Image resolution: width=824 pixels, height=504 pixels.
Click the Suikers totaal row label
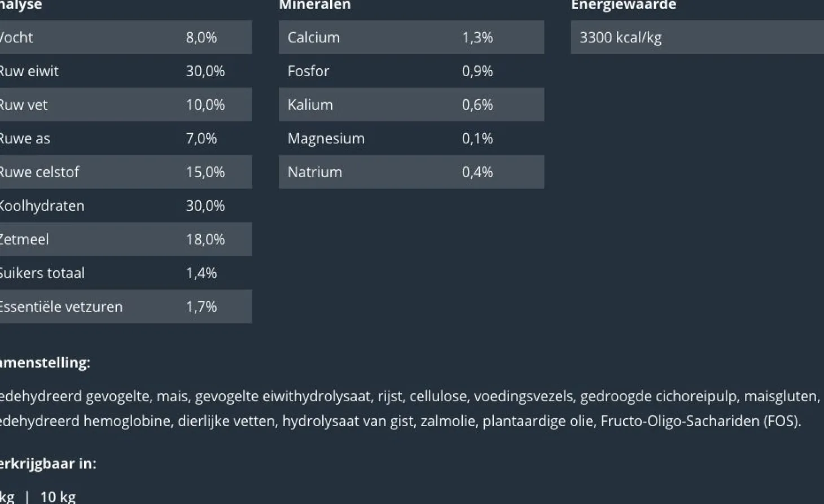click(x=42, y=273)
